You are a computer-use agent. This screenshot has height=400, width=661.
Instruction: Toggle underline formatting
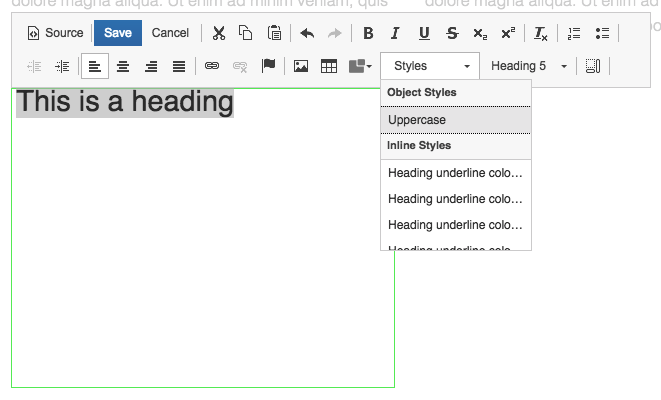click(x=424, y=33)
